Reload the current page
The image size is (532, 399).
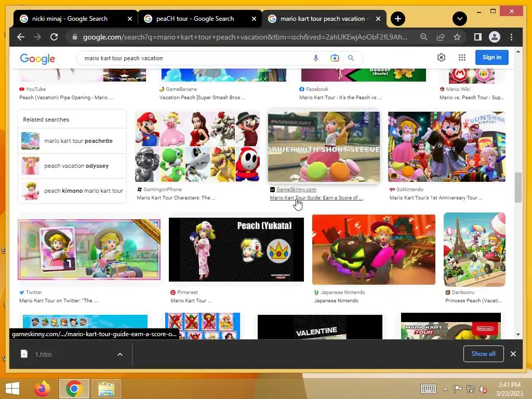pos(54,37)
